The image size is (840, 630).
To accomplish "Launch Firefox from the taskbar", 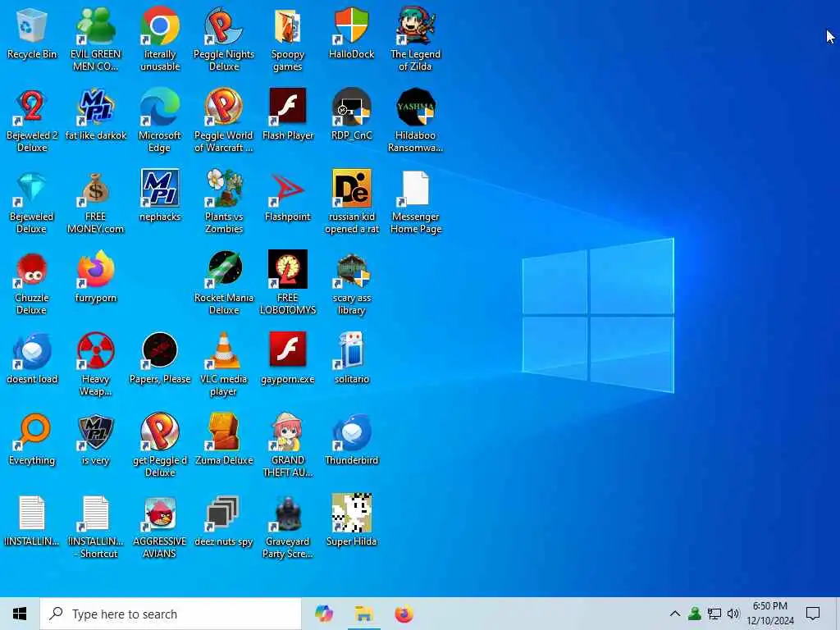I will click(x=404, y=614).
